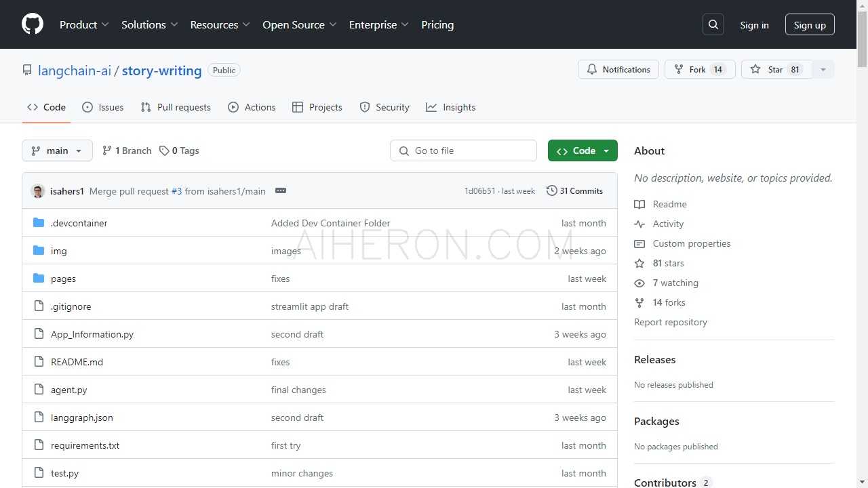The height and width of the screenshot is (488, 868).
Task: Click the Sign up button
Action: 810,25
